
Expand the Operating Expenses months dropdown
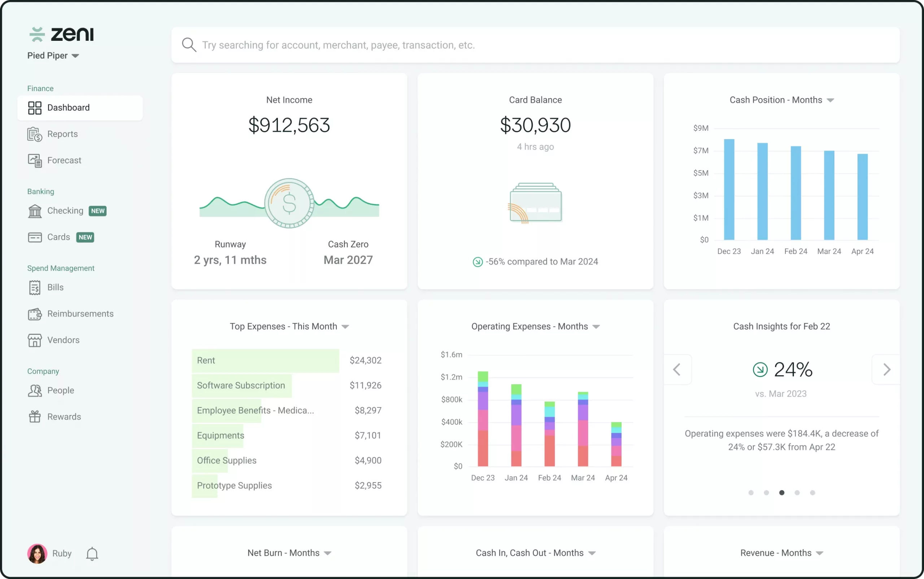pyautogui.click(x=596, y=326)
